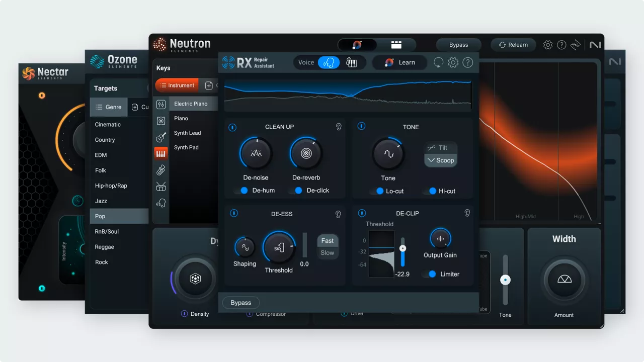Click the Tone knob in TONE module
Screen dimensions: 644x362
(388, 154)
